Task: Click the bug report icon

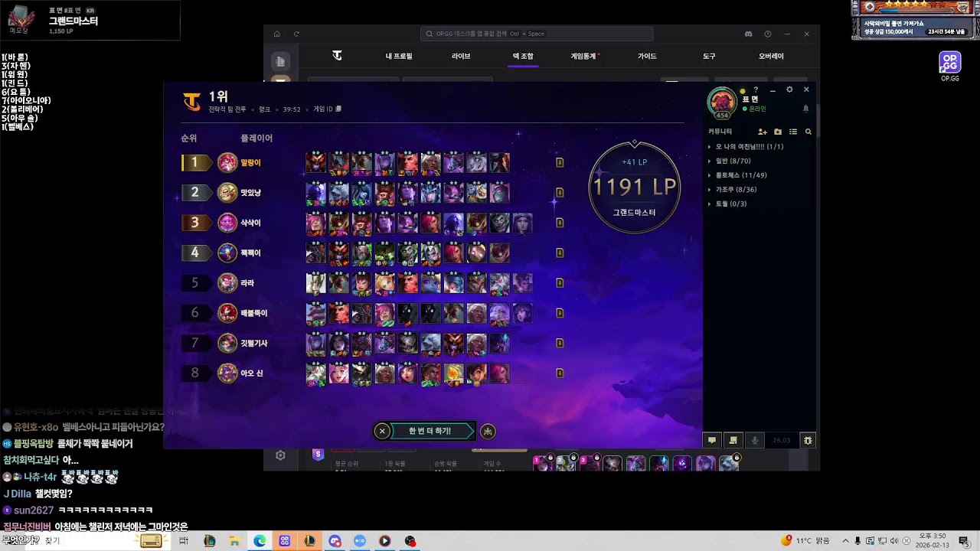Action: 808,440
